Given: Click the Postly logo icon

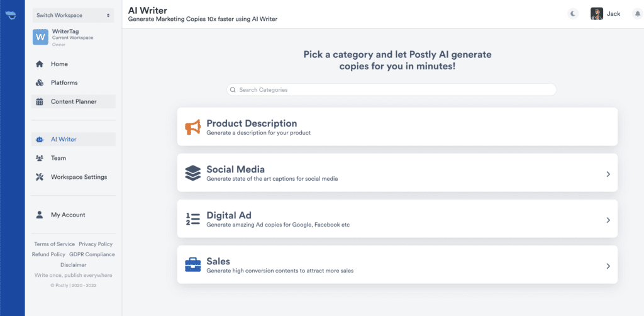Looking at the screenshot, I should 12,16.
